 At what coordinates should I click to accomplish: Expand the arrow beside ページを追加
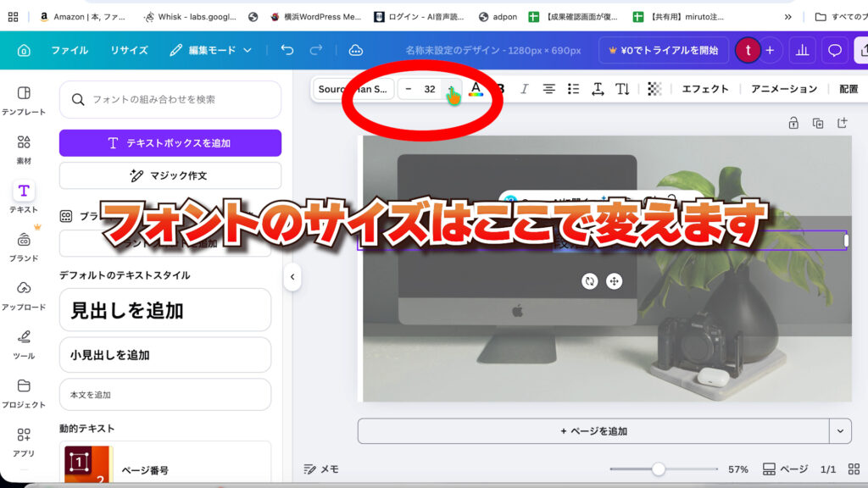click(x=840, y=430)
